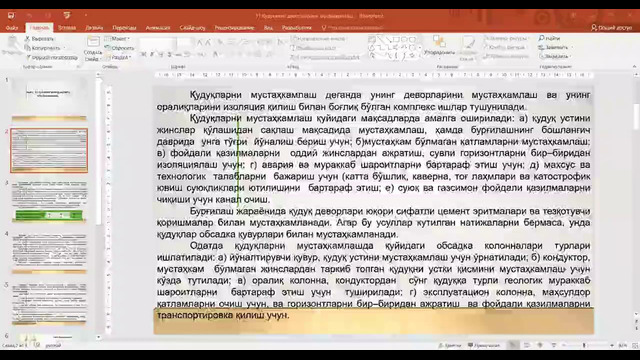Image resolution: width=640 pixels, height=360 pixels.
Task: Click the Save icon in quick access toolbar
Action: pyautogui.click(x=11, y=16)
